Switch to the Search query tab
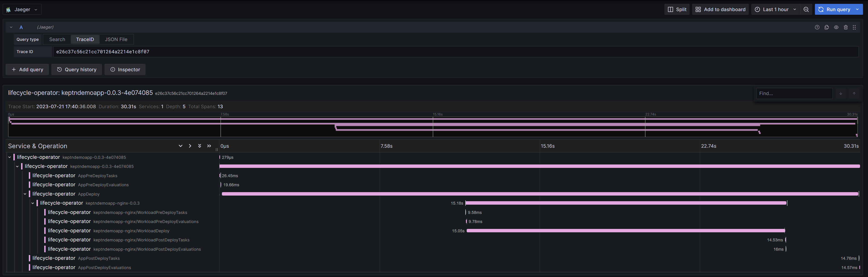Image resolution: width=868 pixels, height=277 pixels. pyautogui.click(x=57, y=39)
